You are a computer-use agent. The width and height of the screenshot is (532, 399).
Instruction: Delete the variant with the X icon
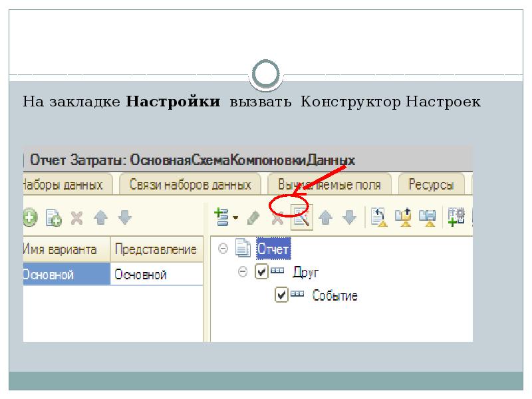point(77,217)
